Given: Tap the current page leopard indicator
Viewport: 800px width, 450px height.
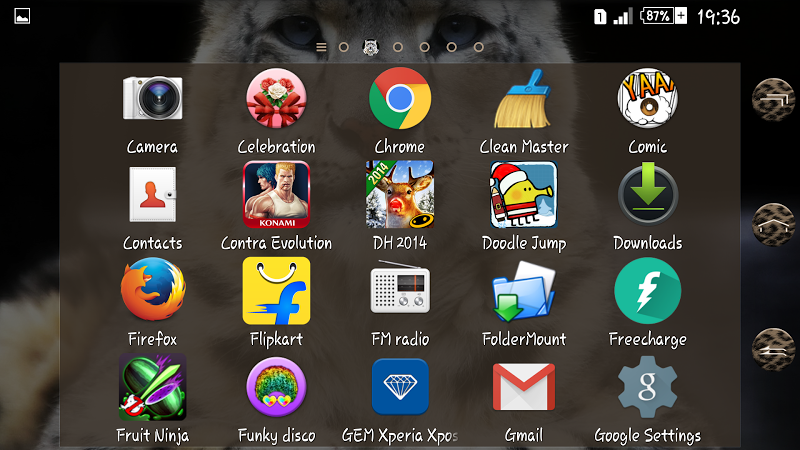Looking at the screenshot, I should point(370,47).
